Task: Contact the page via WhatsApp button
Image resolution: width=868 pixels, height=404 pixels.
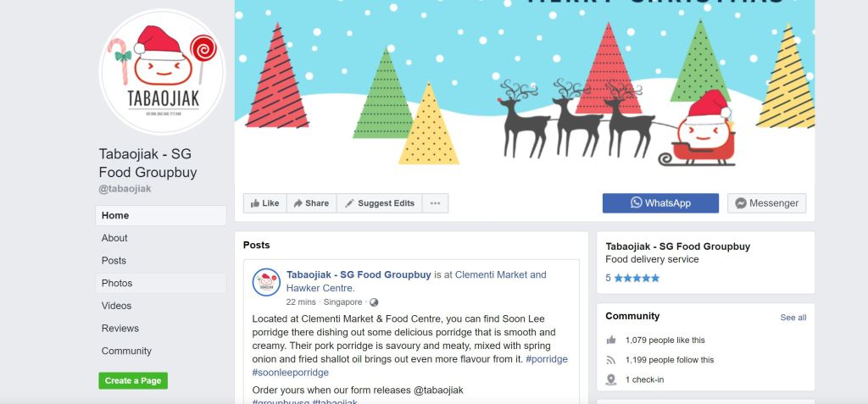Action: tap(660, 203)
